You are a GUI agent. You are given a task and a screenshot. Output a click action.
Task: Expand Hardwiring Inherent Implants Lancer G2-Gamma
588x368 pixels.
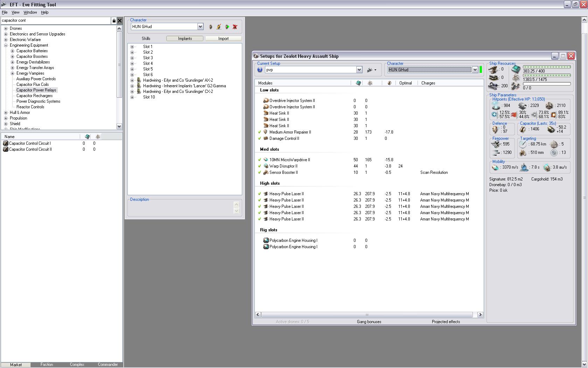(x=132, y=86)
